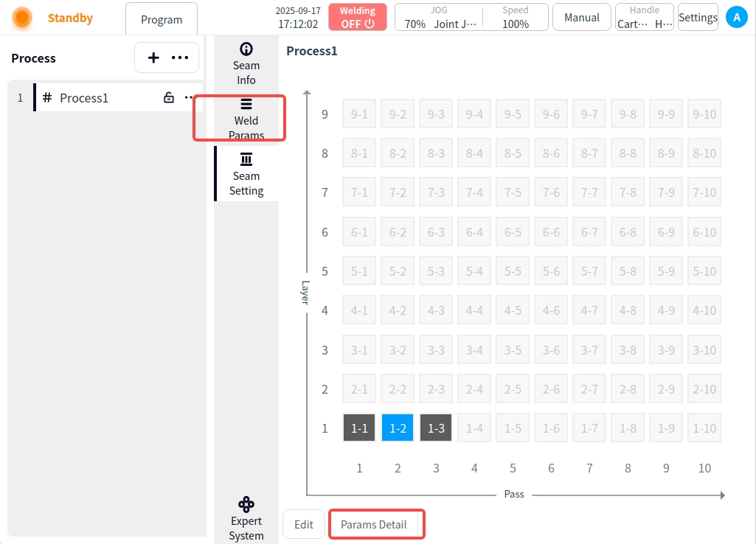
Task: Click the plus icon to add process
Action: [153, 58]
